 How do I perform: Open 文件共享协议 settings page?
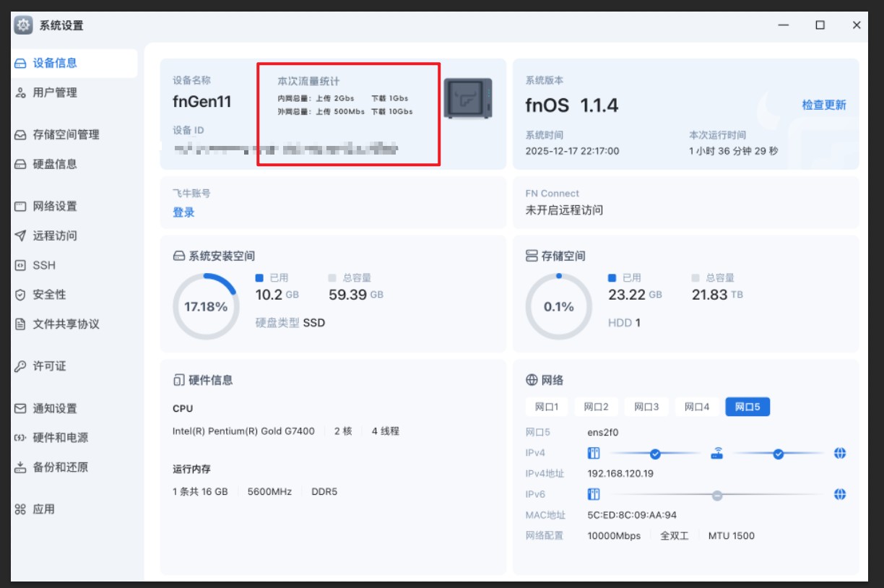66,324
